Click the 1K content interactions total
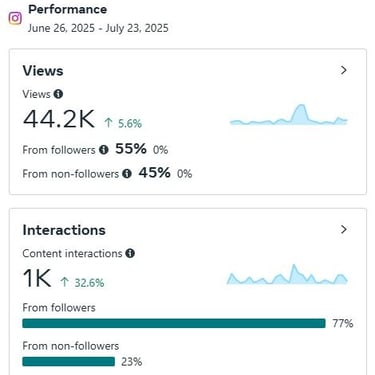Viewport: 375px width, 375px height. pyautogui.click(x=37, y=278)
